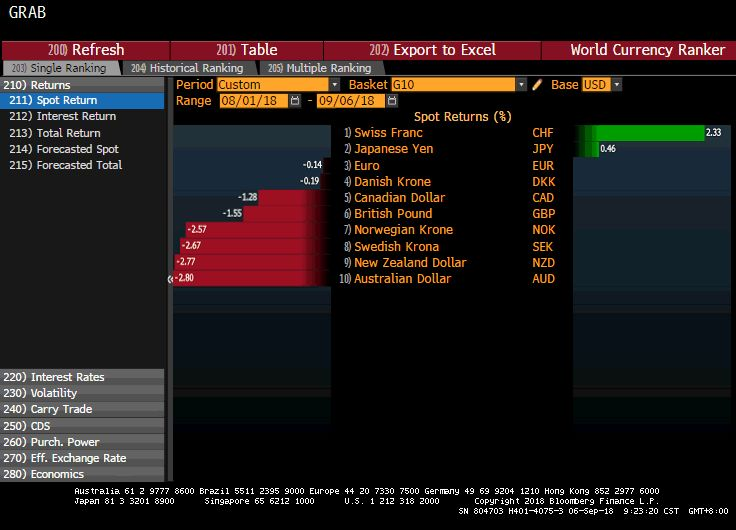Viewport: 736px width, 530px height.
Task: Click the Swiss Franc row
Action: pyautogui.click(x=451, y=133)
